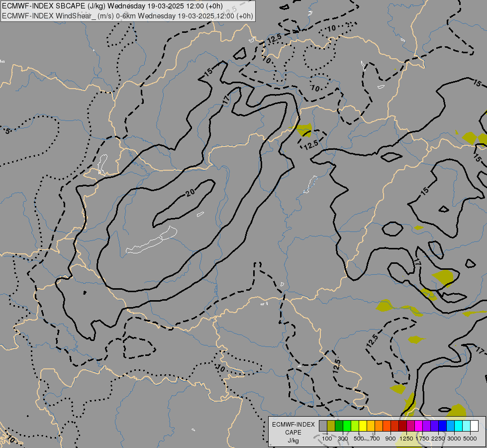This screenshot has height=448, width=487.
Task: Click the pink-crimson legend swatch
Action: coord(410,426)
